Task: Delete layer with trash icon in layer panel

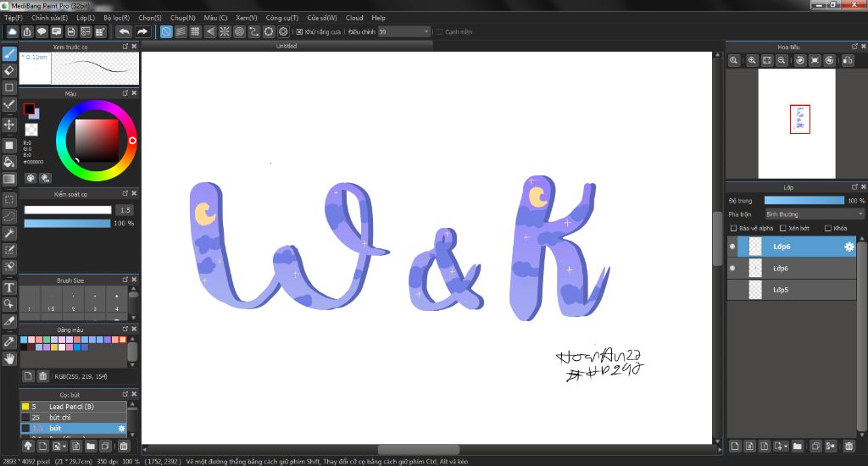Action: [x=849, y=446]
